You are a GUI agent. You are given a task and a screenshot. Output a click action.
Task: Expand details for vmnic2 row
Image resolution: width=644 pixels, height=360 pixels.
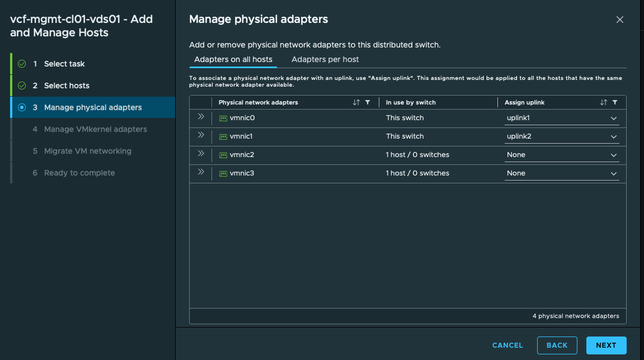(x=201, y=154)
